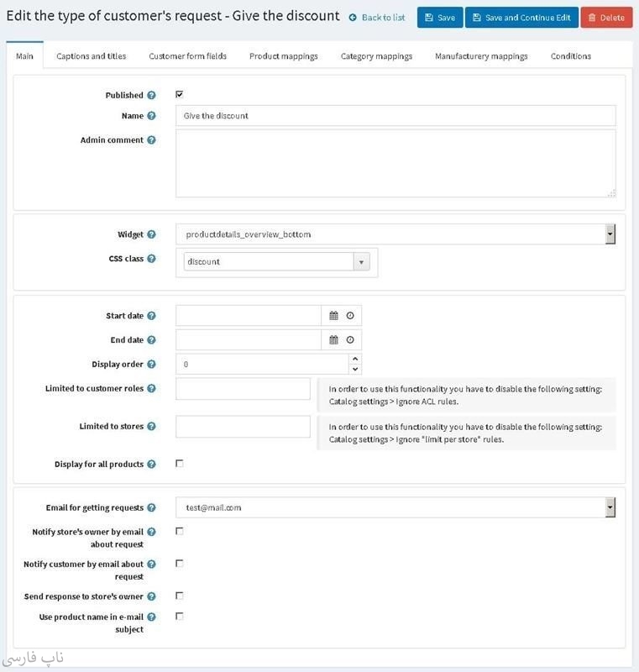The height and width of the screenshot is (672, 639).
Task: Click into the Admin comment text area
Action: (395, 163)
